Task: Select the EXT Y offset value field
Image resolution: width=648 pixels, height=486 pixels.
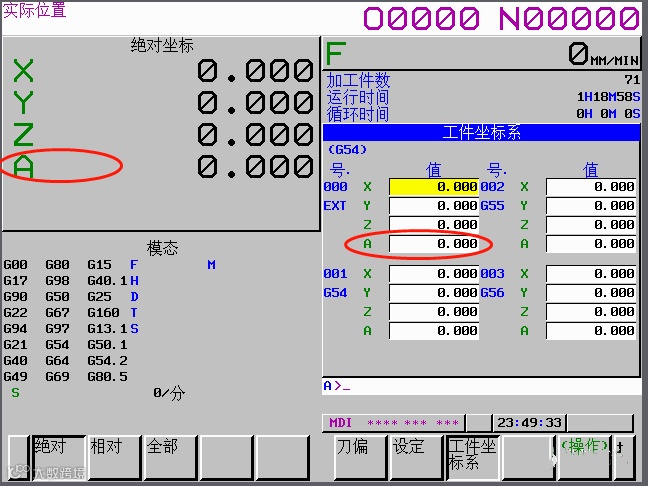Action: 434,206
